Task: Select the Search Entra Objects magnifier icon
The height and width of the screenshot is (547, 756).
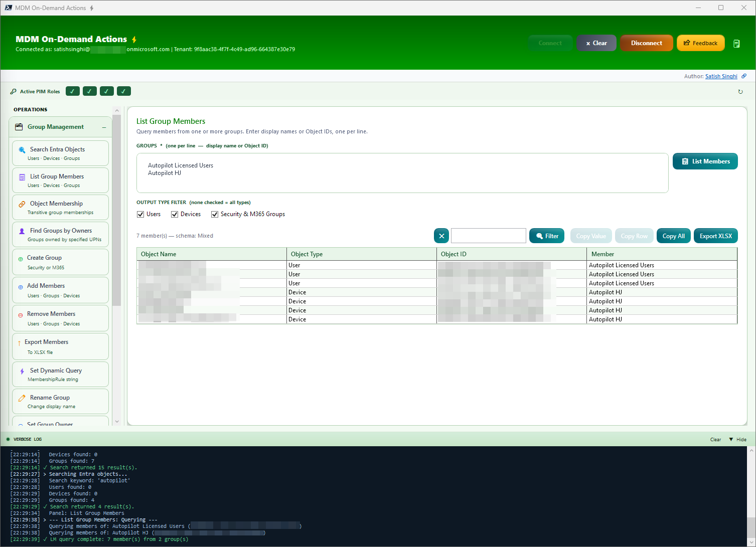Action: 22,149
